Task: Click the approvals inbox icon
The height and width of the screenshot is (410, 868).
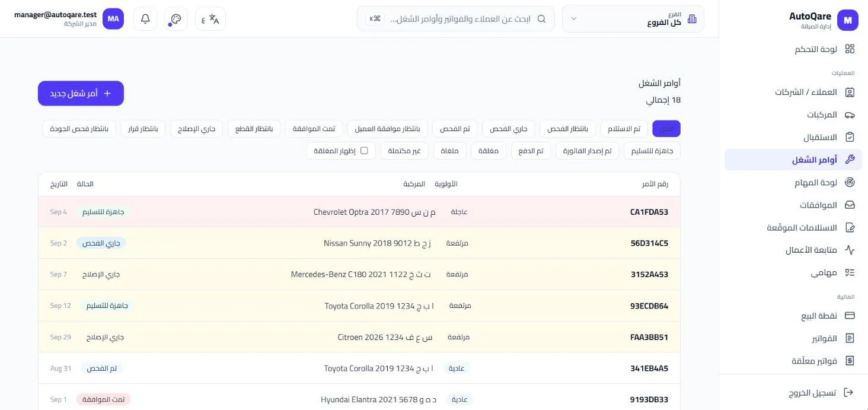Action: (x=850, y=205)
